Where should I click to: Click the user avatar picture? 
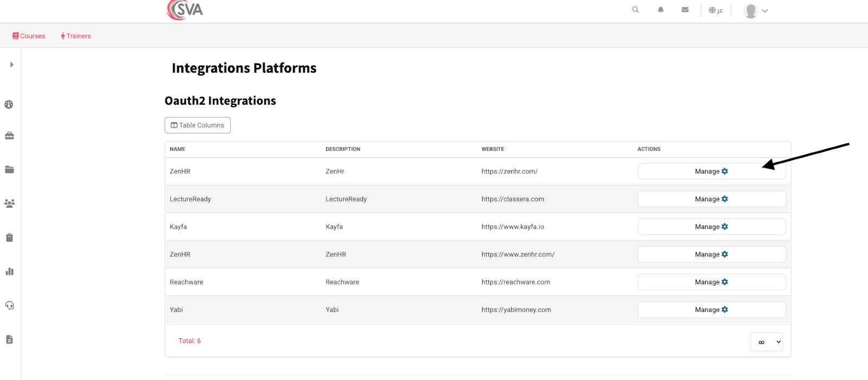tap(751, 10)
